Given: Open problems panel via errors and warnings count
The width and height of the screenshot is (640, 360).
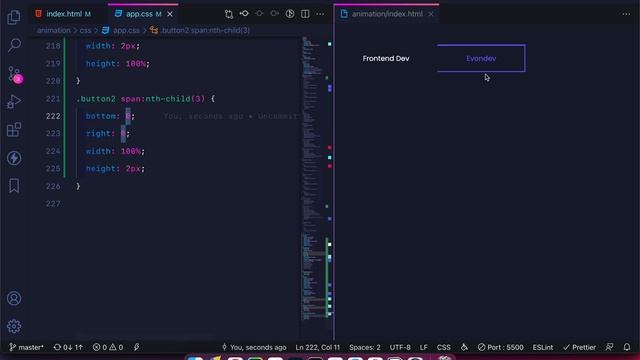Looking at the screenshot, I should [108, 347].
